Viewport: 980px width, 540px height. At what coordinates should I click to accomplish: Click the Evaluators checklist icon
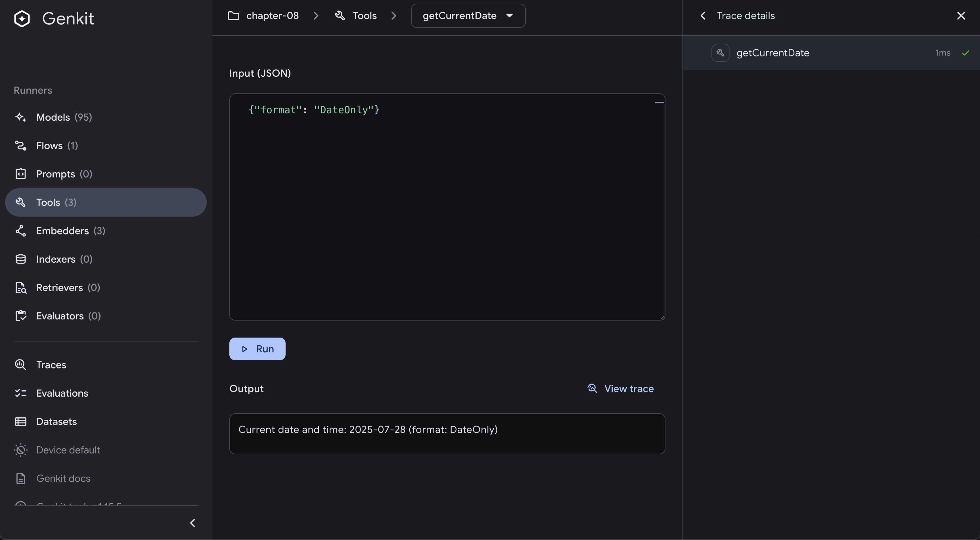point(20,316)
